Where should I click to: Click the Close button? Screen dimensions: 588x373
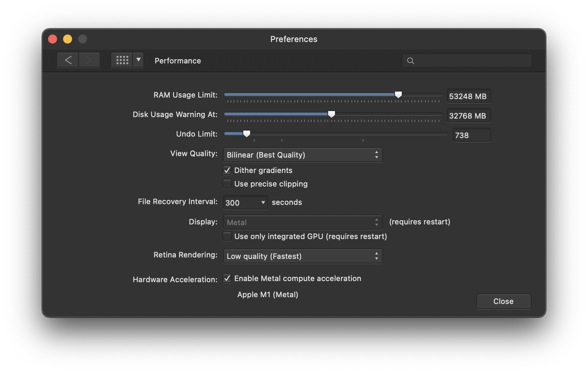pos(504,301)
